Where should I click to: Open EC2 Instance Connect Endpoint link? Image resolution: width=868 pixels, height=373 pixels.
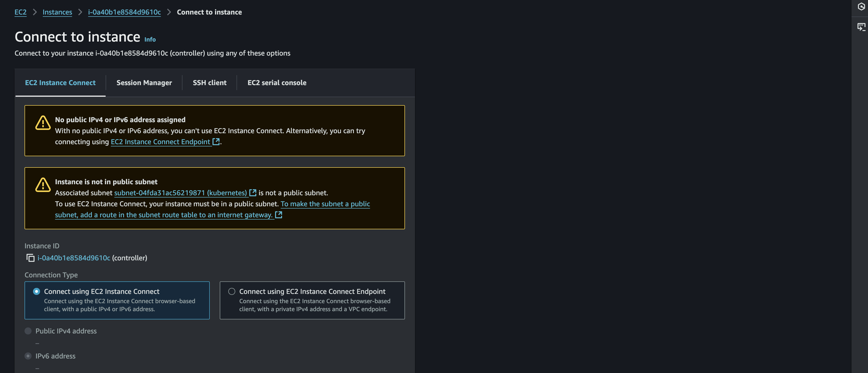pos(160,141)
